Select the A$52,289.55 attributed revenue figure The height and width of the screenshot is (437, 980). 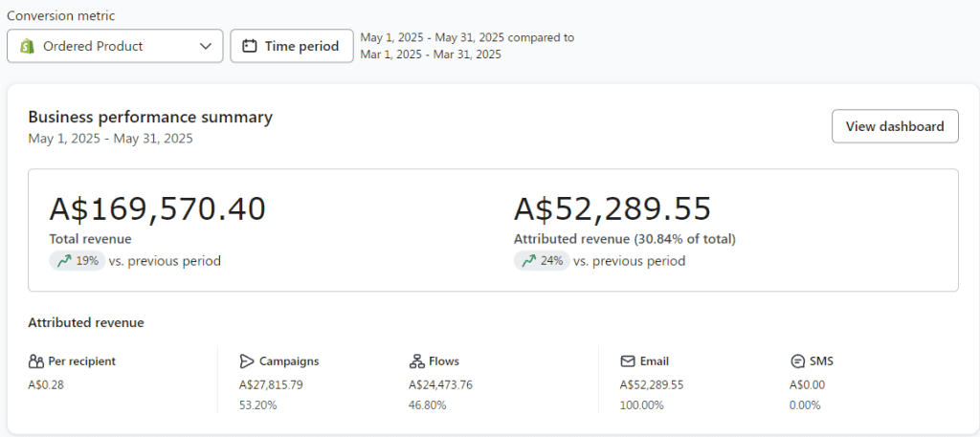[x=612, y=208]
